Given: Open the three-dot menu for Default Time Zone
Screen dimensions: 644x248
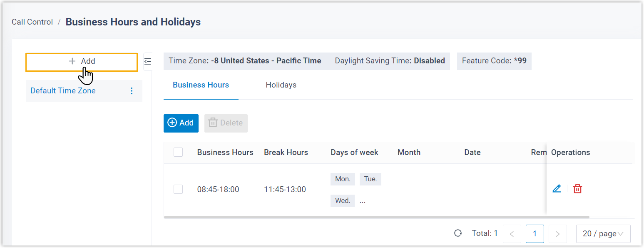Looking at the screenshot, I should tap(132, 91).
